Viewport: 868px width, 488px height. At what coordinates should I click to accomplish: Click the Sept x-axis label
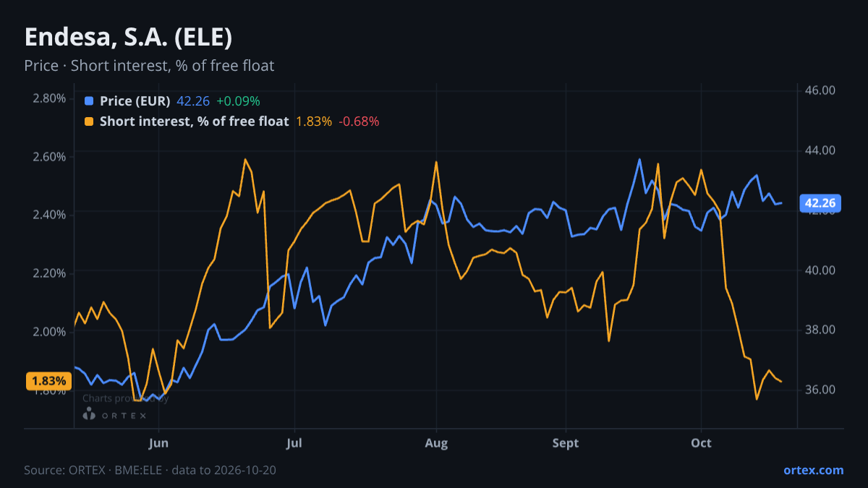coord(566,442)
